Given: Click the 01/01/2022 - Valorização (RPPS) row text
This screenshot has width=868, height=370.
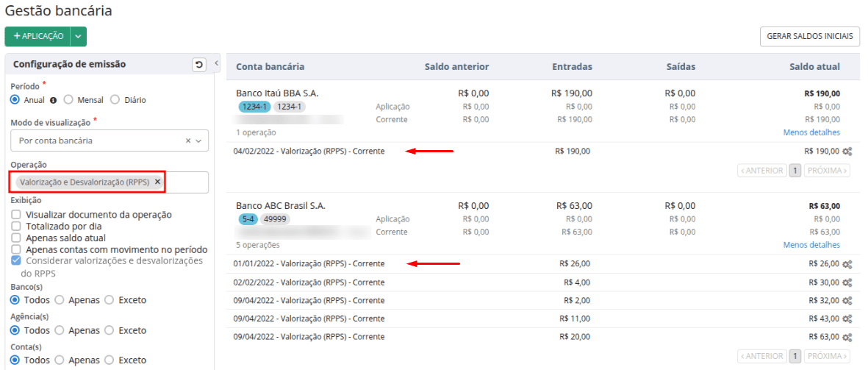Looking at the screenshot, I should (309, 263).
